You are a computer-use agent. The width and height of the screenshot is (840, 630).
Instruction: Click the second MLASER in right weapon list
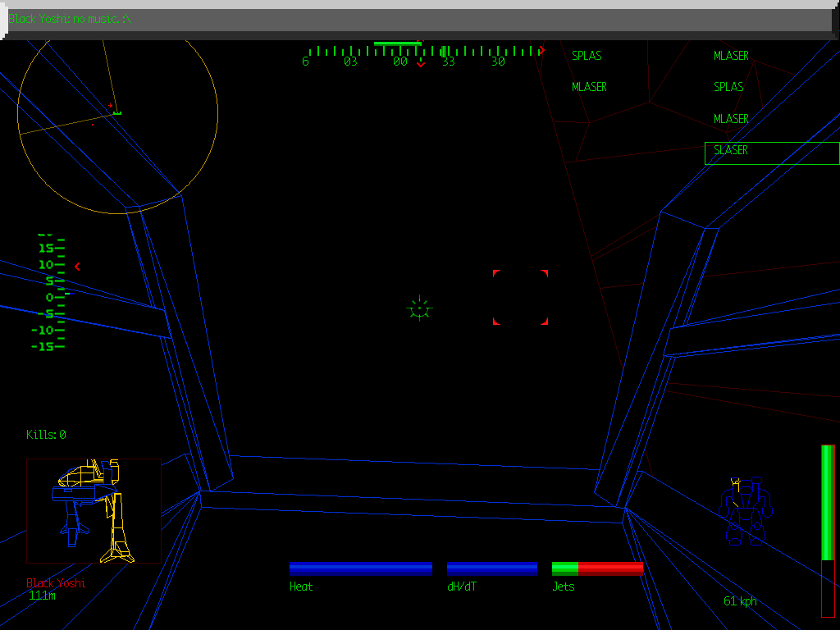(x=729, y=119)
